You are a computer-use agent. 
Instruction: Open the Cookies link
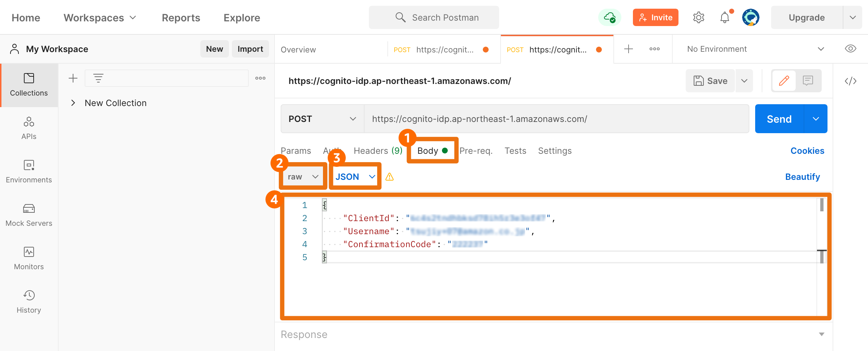pyautogui.click(x=807, y=151)
